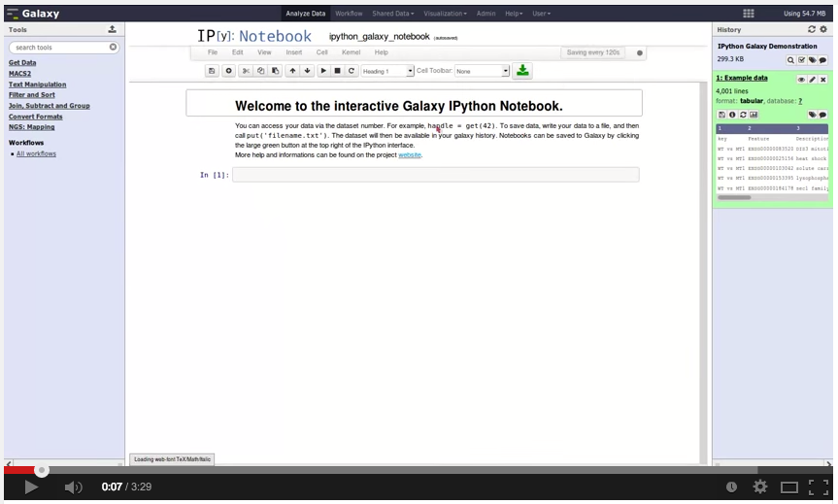Cut the selected cell with scissors icon
Screen dimensions: 838x504
tap(246, 71)
